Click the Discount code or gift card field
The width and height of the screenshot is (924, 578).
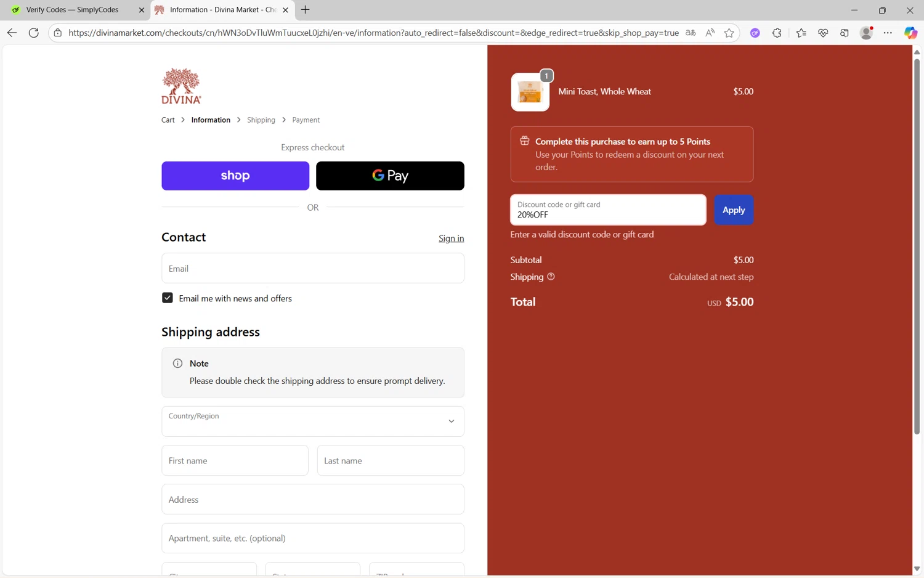pos(608,210)
